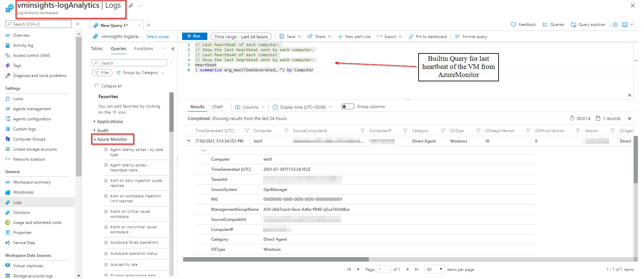
Task: Open the Save dropdown
Action: point(291,37)
